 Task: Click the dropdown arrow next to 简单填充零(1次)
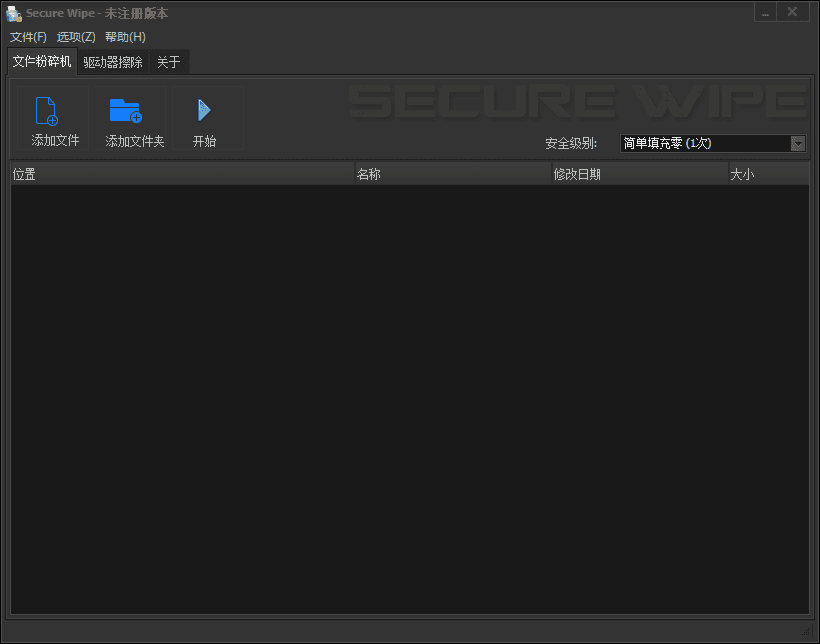(798, 143)
